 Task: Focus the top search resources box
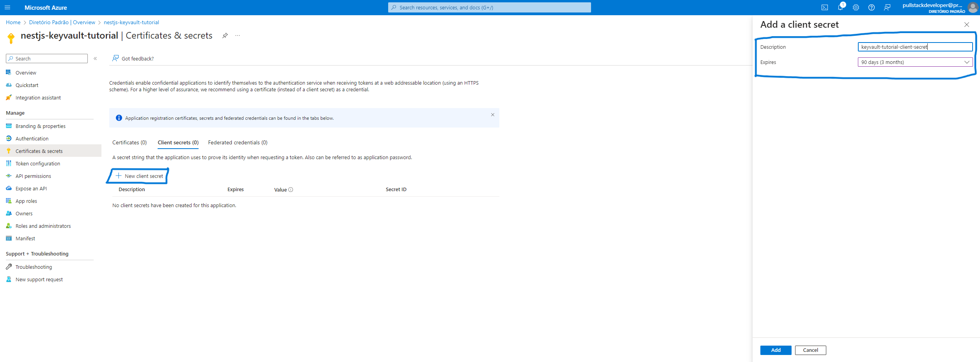pos(489,7)
